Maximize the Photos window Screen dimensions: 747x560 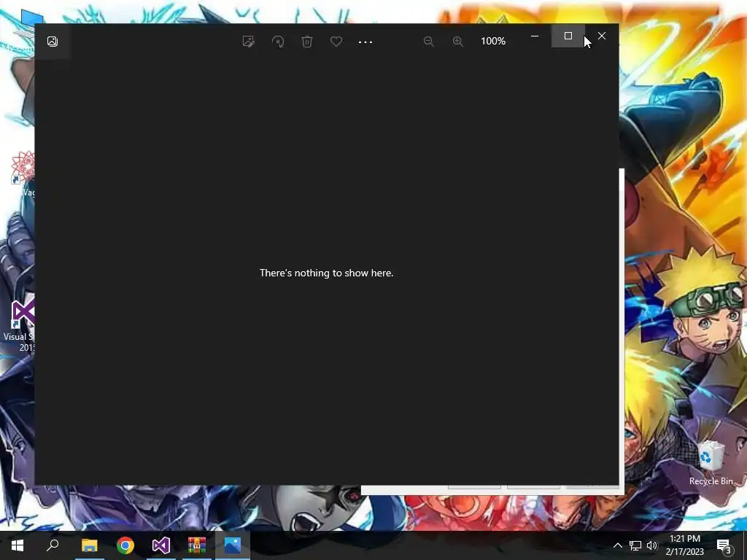point(568,36)
